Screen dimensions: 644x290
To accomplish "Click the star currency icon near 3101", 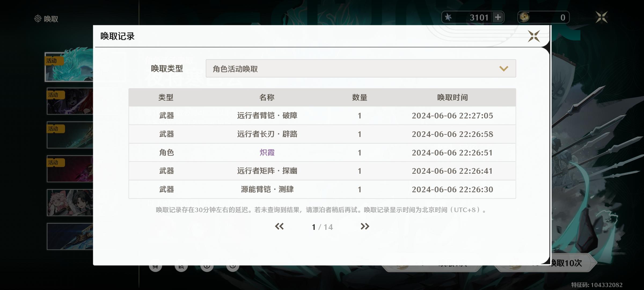I will tap(448, 17).
